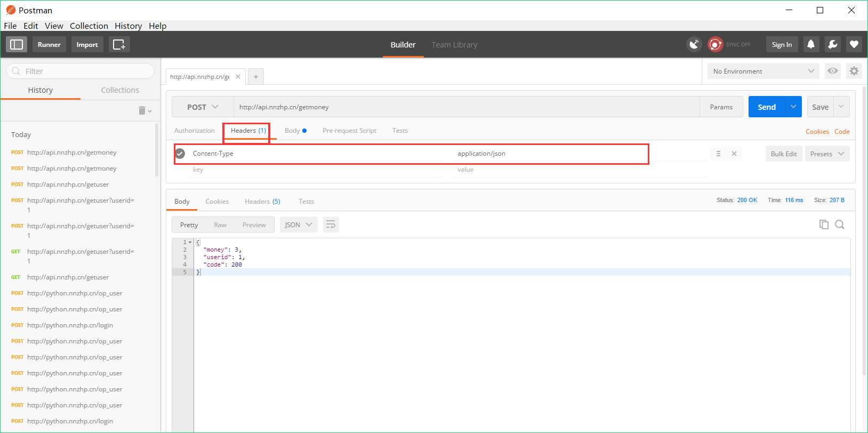
Task: Open the No Environment dropdown
Action: (763, 71)
